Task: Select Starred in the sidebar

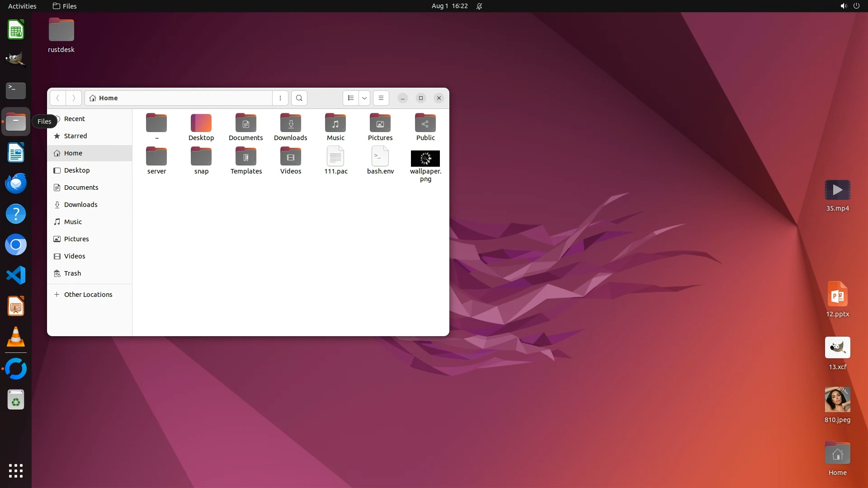Action: (x=75, y=136)
